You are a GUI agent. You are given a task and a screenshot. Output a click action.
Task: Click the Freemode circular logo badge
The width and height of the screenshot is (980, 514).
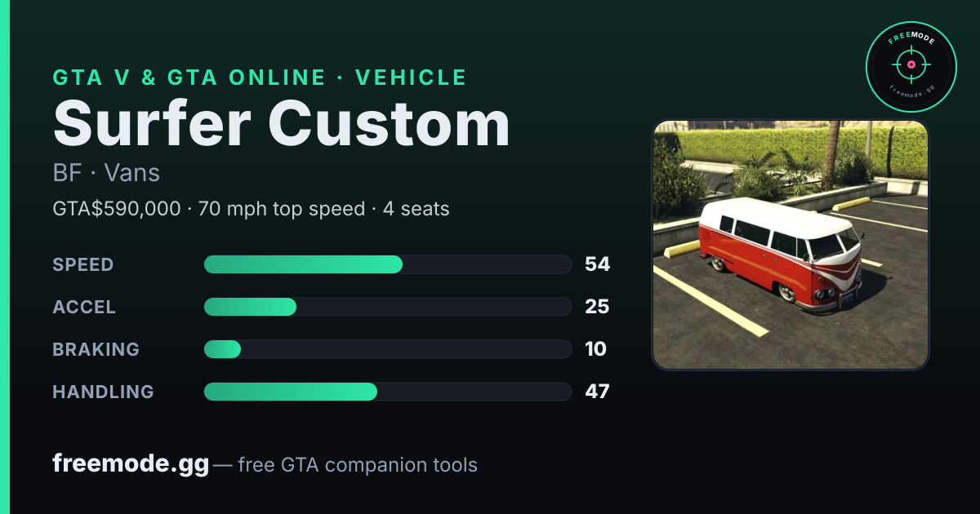pyautogui.click(x=911, y=68)
